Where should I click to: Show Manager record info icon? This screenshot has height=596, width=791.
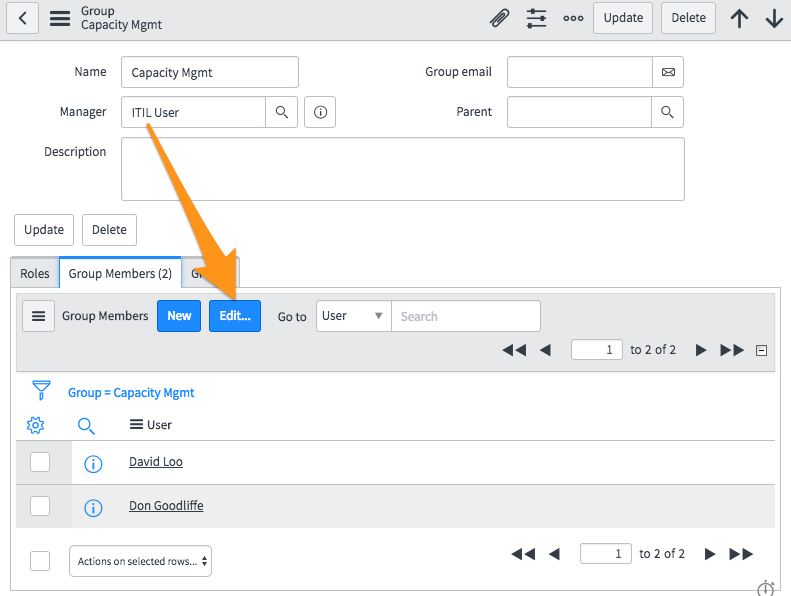(x=320, y=112)
